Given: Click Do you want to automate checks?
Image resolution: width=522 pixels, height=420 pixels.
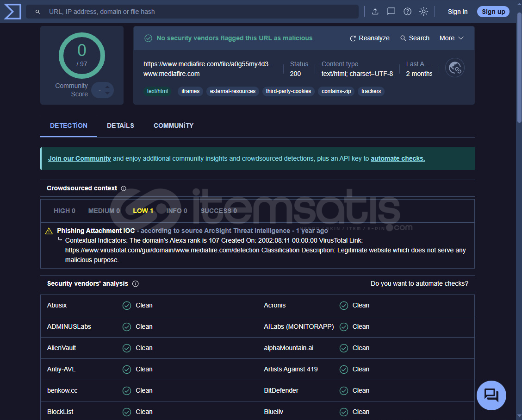Looking at the screenshot, I should click(x=419, y=283).
